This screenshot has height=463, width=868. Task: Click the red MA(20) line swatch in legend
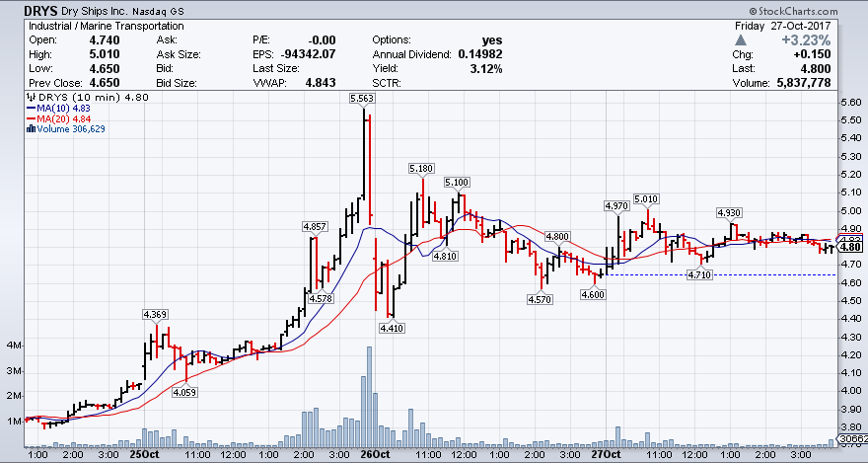[x=32, y=118]
